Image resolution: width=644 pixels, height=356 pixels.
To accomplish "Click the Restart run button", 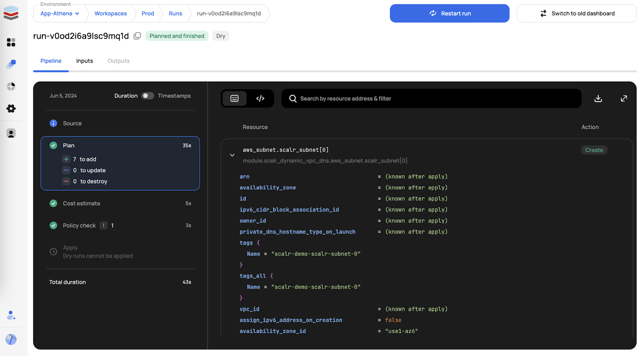I will [x=449, y=14].
